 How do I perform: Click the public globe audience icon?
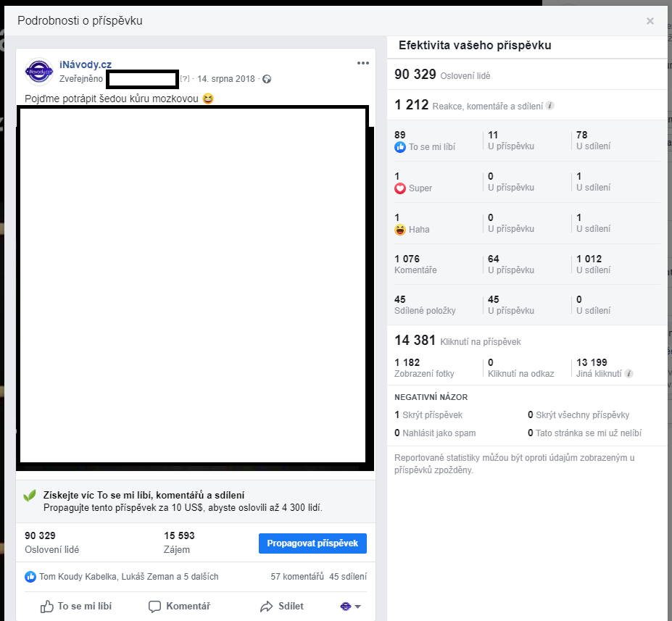(267, 79)
